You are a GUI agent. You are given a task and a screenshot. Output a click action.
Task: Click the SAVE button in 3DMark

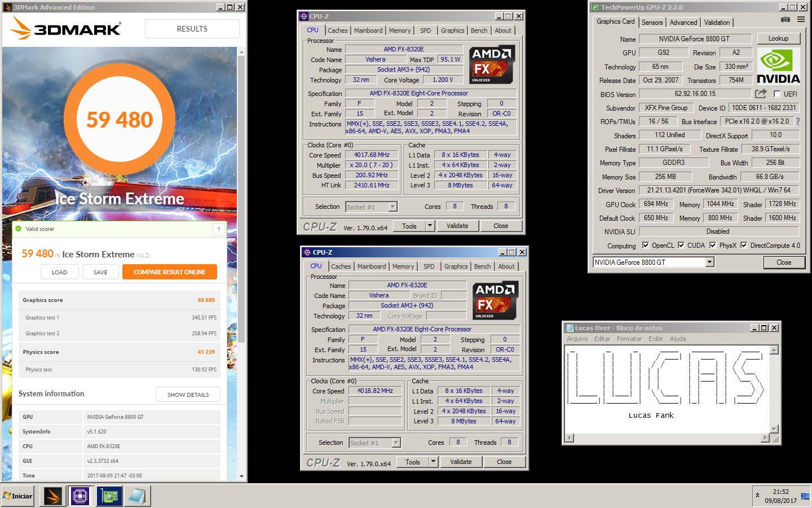[100, 272]
